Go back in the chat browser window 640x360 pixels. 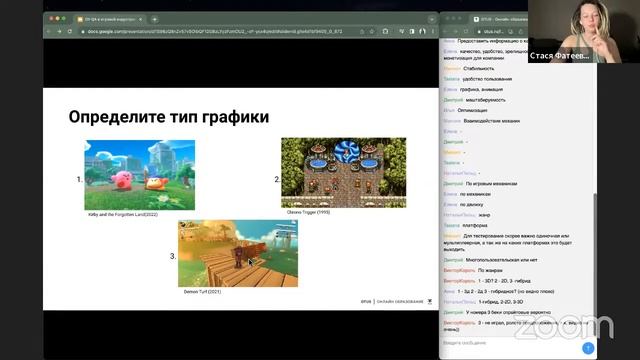(445, 31)
